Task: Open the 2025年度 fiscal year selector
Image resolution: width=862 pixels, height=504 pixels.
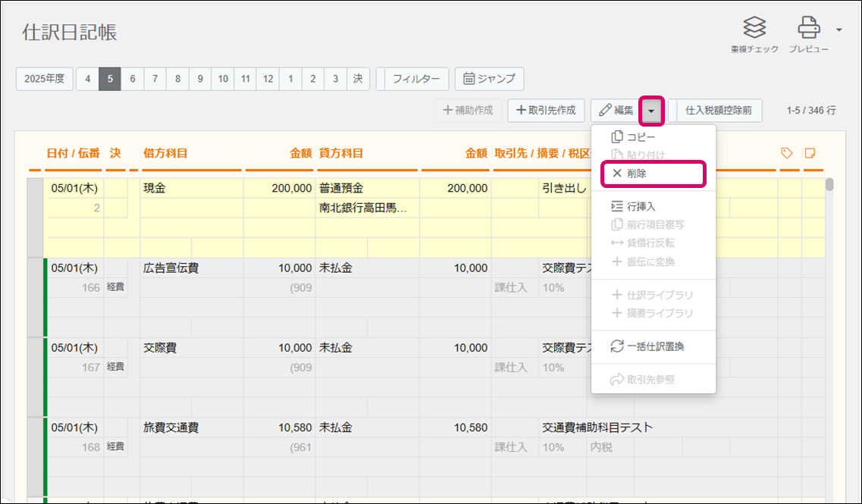Action: click(x=44, y=79)
